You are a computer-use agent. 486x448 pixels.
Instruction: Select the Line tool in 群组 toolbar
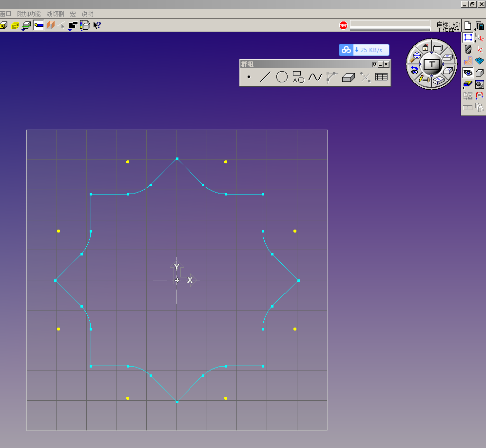click(x=265, y=77)
